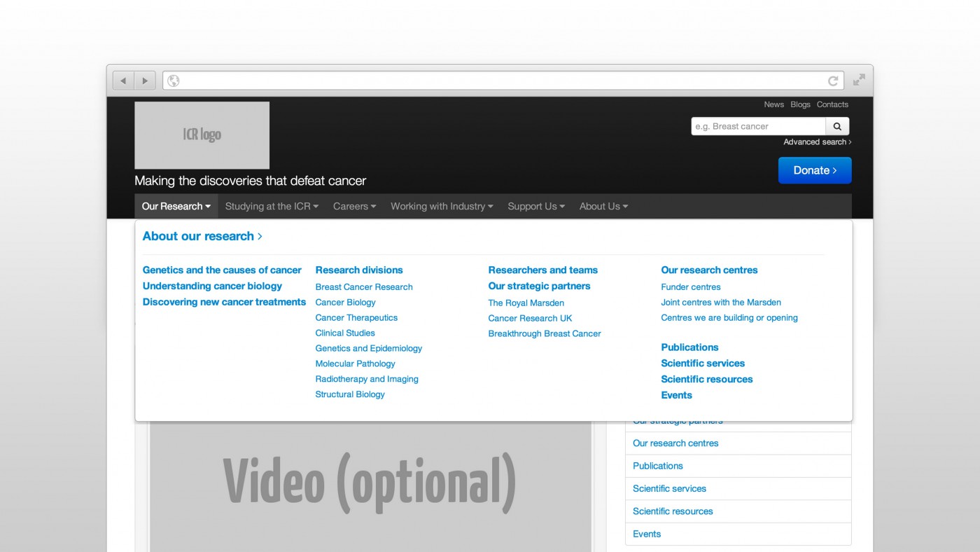Image resolution: width=980 pixels, height=552 pixels.
Task: Click the magnifier search button
Action: [837, 126]
